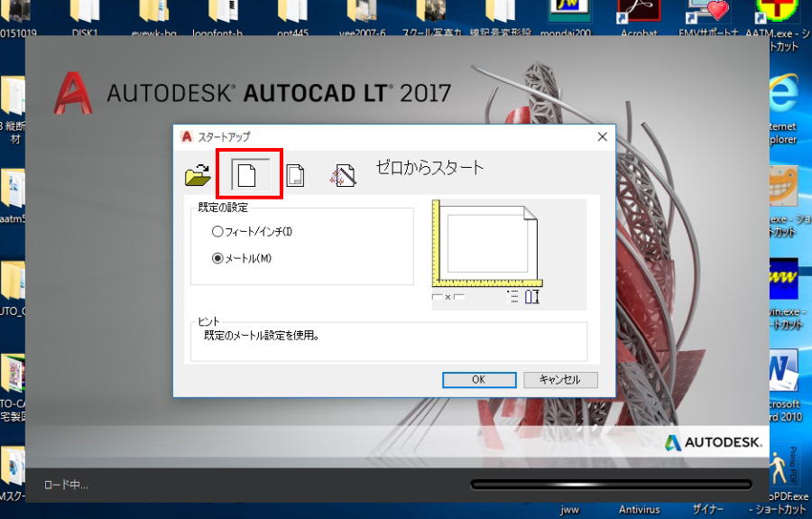Open the スクール写真 desktop folder

coord(431,18)
